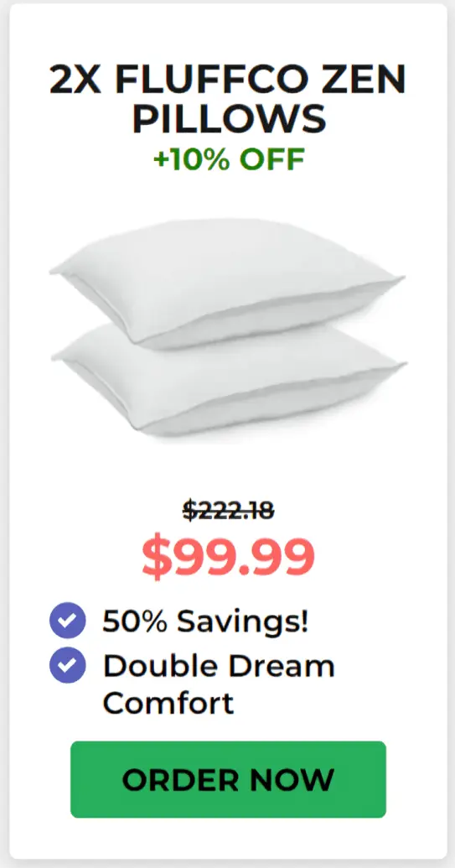The image size is (455, 868).
Task: Click the 50% Savings! text
Action: (205, 621)
